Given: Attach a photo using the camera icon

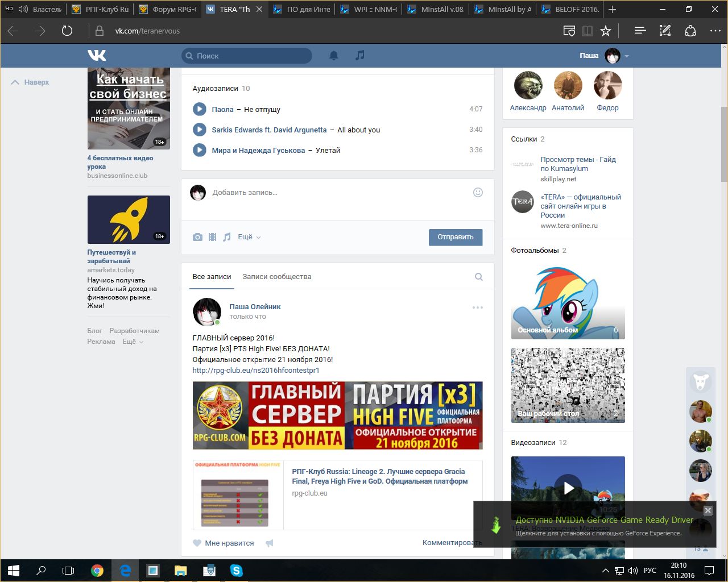Looking at the screenshot, I should tap(197, 237).
